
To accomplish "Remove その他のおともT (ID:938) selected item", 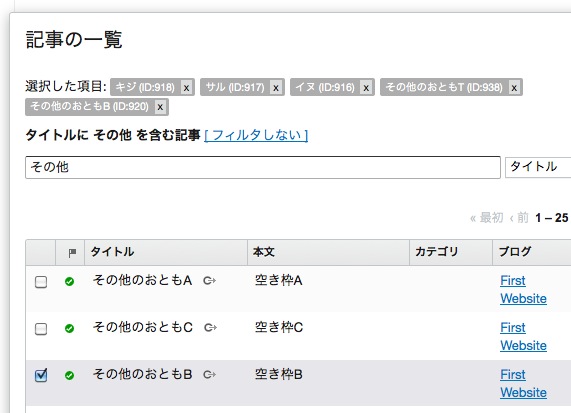I will click(514, 87).
